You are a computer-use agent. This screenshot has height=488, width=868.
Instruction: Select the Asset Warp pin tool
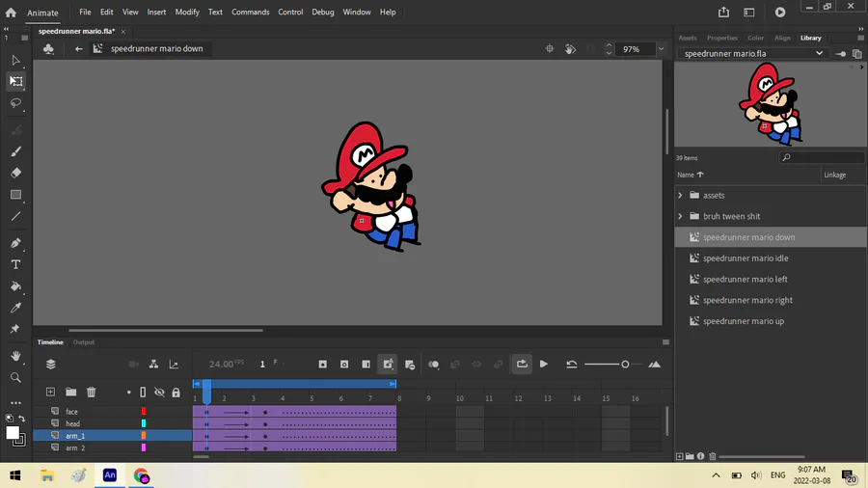[15, 329]
